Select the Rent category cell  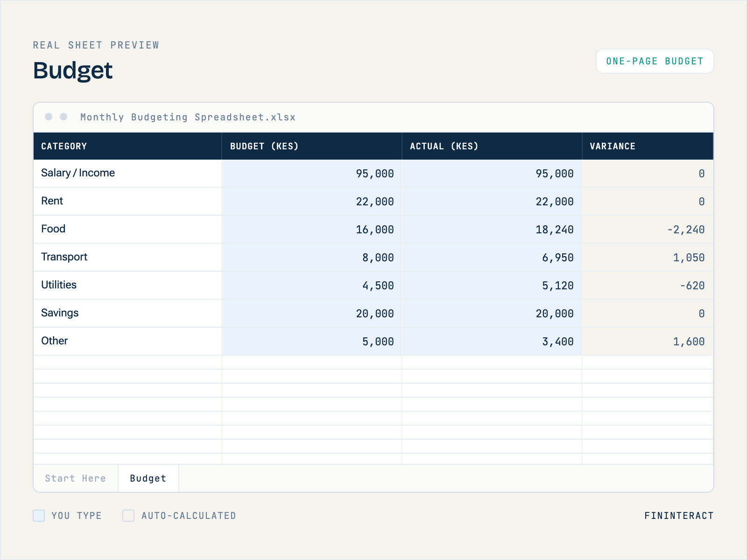[127, 202]
